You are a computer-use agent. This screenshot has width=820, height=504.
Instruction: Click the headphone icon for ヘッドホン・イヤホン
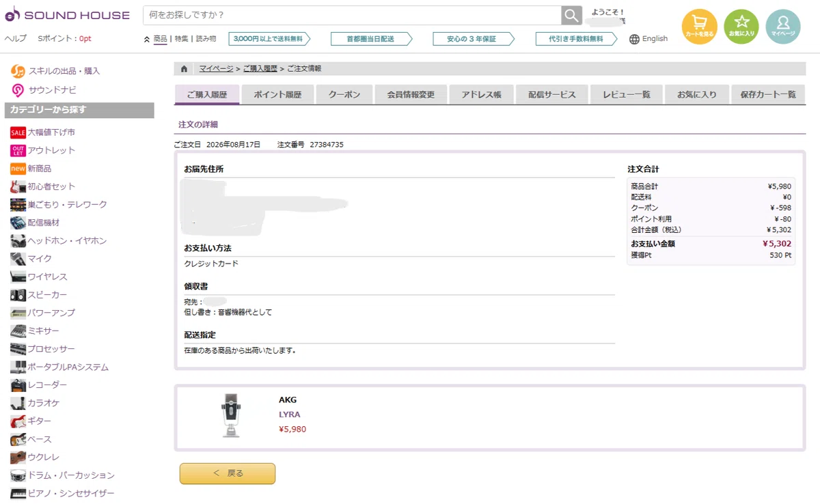(x=18, y=240)
